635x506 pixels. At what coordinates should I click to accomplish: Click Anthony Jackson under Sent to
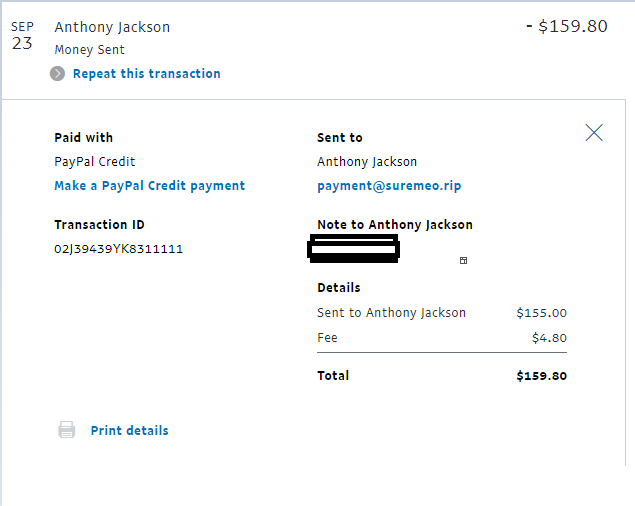coord(367,162)
